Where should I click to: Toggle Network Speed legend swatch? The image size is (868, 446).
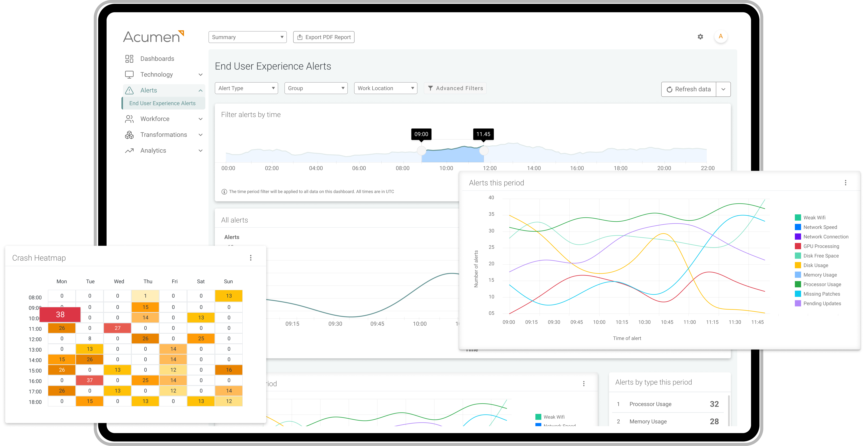click(797, 227)
